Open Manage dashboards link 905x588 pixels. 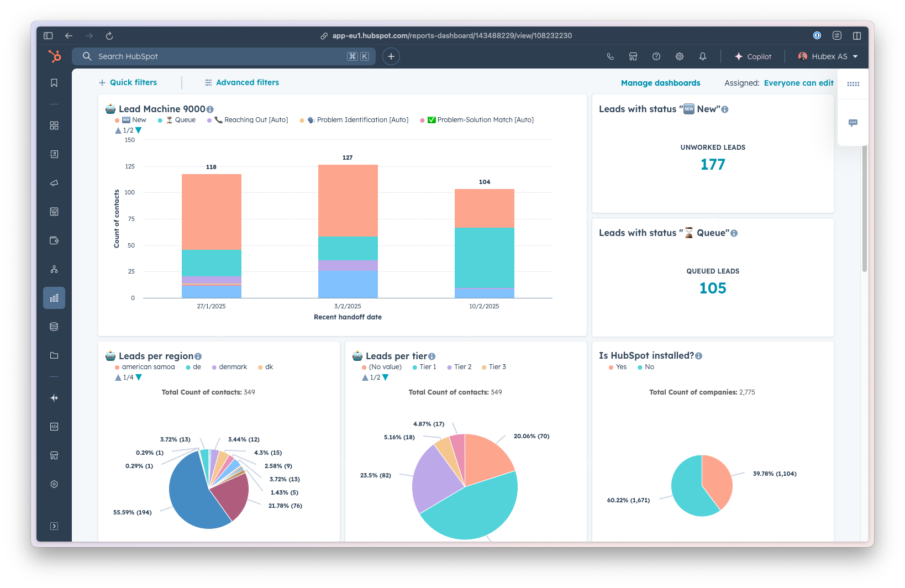(660, 83)
